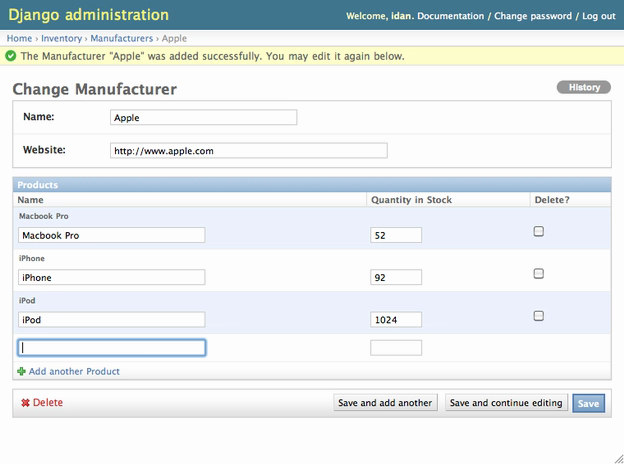This screenshot has height=464, width=624.
Task: Click the success message about Apple being added
Action: 213,56
